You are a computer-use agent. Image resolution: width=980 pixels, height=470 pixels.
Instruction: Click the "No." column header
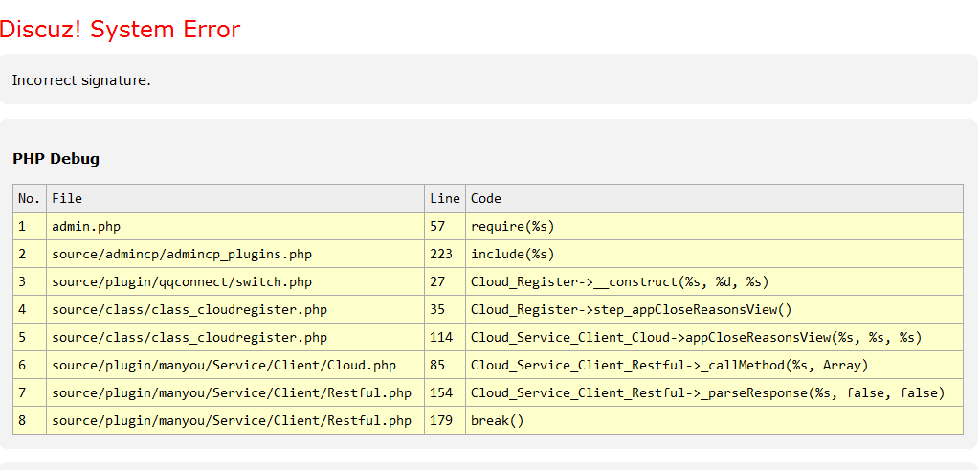(30, 199)
